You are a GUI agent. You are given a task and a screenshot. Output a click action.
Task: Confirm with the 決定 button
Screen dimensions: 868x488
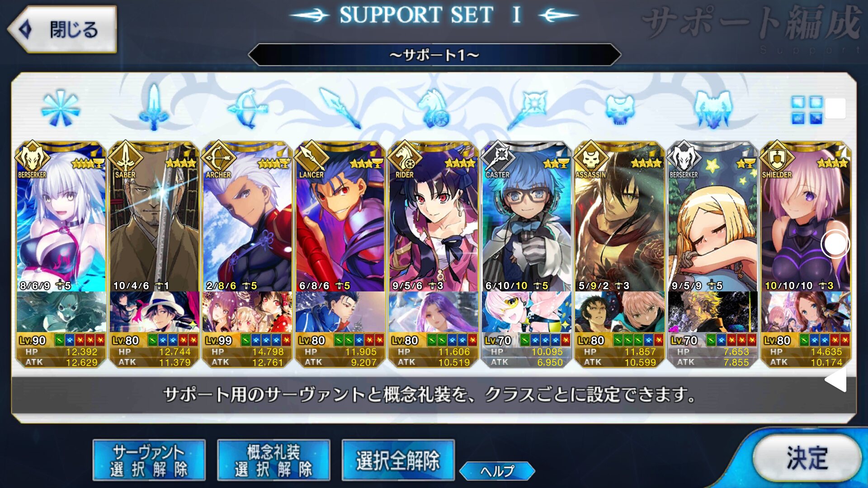pyautogui.click(x=807, y=458)
